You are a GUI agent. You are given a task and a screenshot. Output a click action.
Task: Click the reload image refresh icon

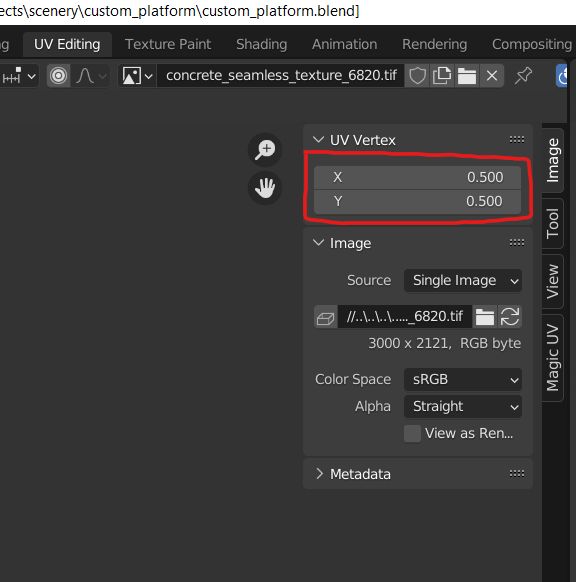pos(510,317)
